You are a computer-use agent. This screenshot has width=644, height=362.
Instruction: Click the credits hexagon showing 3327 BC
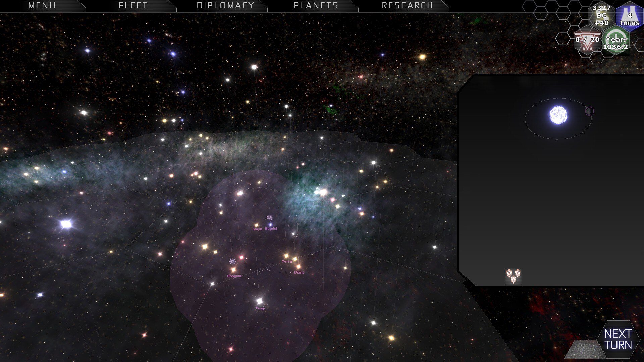click(x=601, y=15)
